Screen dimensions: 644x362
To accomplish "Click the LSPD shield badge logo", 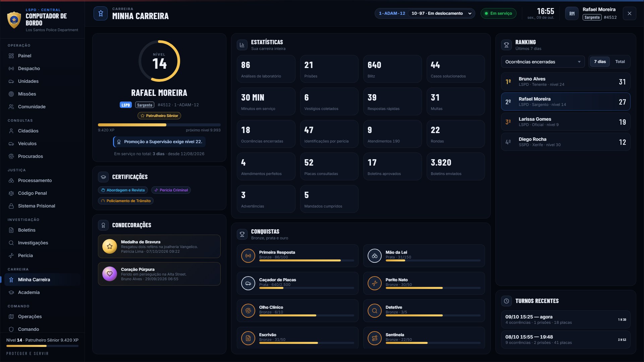I will tap(14, 20).
